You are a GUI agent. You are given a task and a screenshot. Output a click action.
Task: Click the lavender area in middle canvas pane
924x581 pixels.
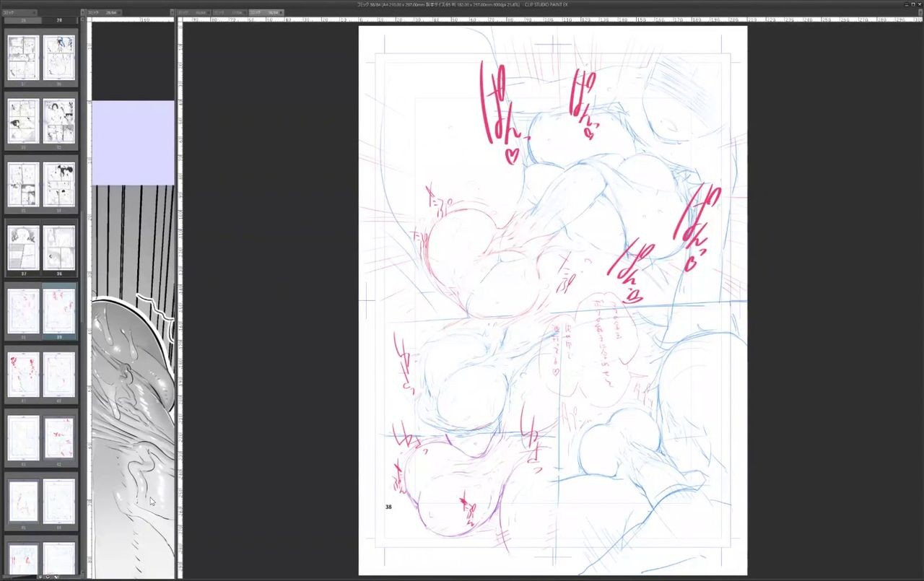[x=133, y=142]
